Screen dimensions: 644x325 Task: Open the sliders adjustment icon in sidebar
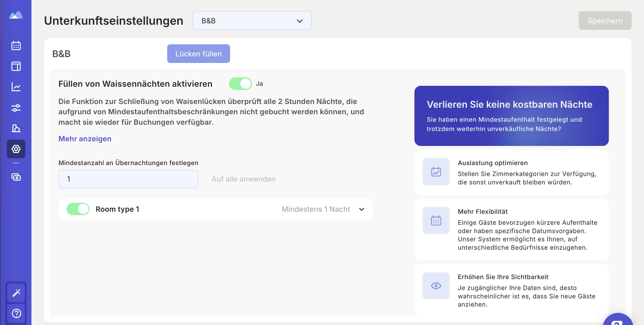pos(16,108)
